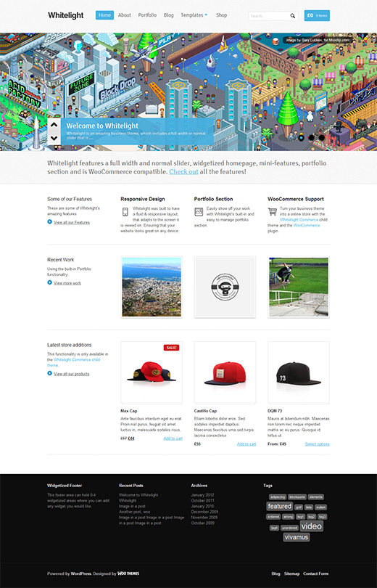Click the View all our Features link
This screenshot has height=588, width=377.
click(x=72, y=222)
